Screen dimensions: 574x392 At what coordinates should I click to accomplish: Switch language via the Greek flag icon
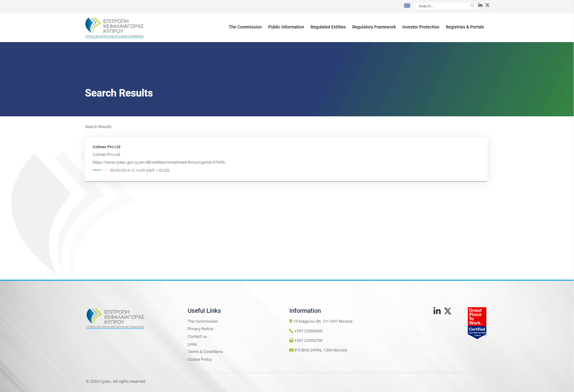click(x=407, y=6)
